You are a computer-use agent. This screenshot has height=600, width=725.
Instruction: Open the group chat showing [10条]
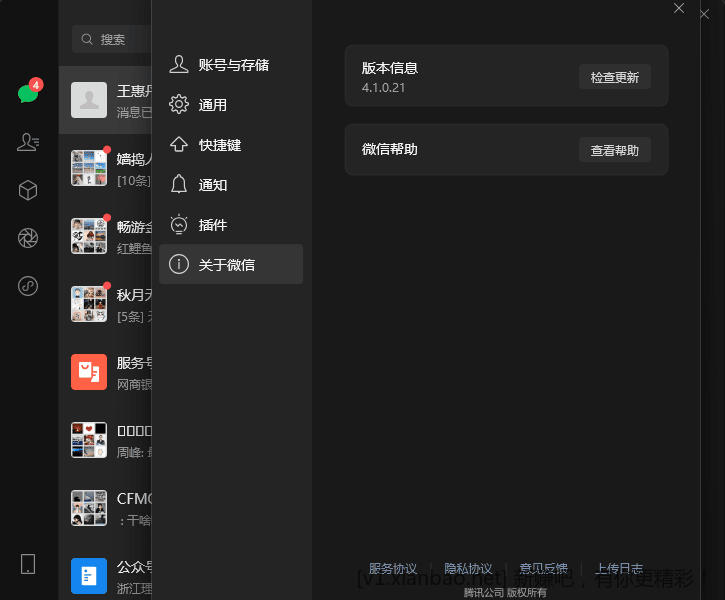click(x=105, y=168)
